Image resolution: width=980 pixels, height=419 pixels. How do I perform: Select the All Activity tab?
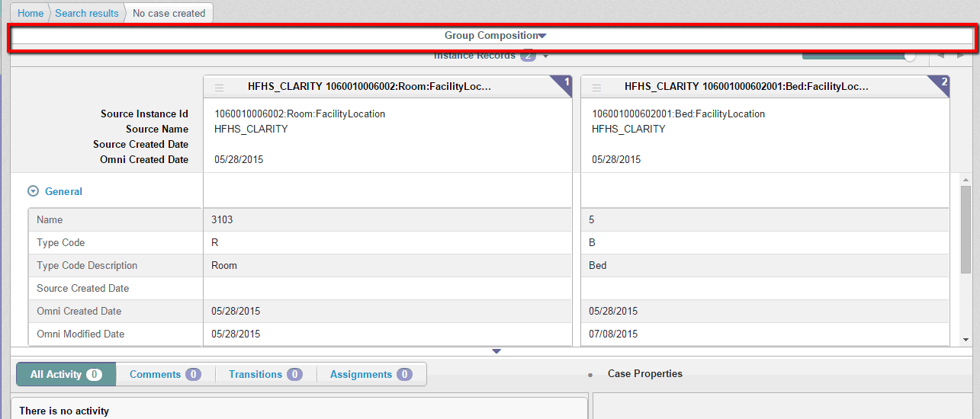(66, 374)
